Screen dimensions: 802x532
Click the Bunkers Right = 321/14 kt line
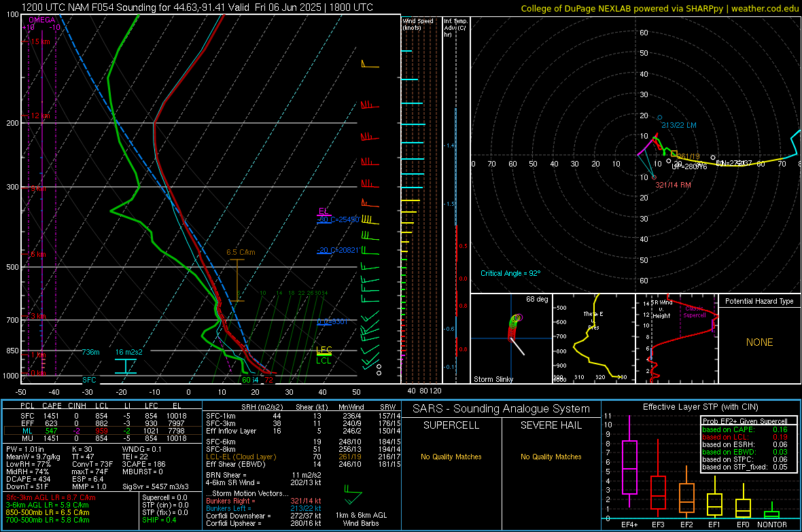click(264, 501)
